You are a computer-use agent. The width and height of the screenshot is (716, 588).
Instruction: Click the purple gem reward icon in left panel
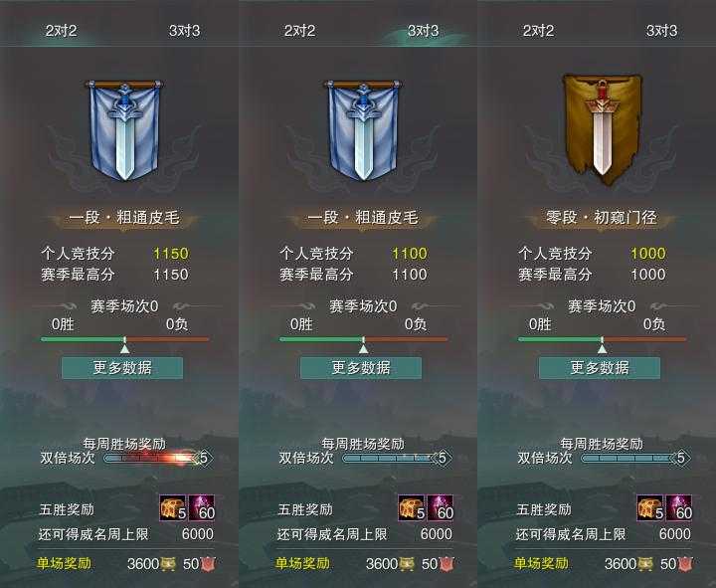pos(202,507)
